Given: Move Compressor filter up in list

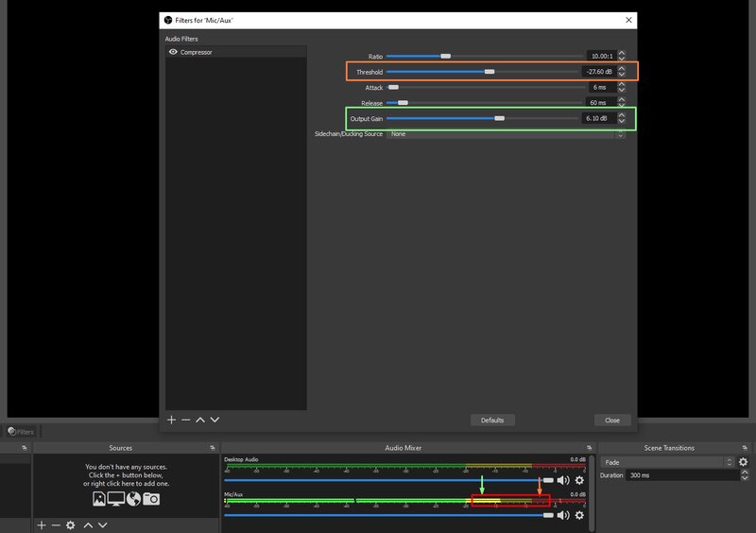Looking at the screenshot, I should pos(200,420).
